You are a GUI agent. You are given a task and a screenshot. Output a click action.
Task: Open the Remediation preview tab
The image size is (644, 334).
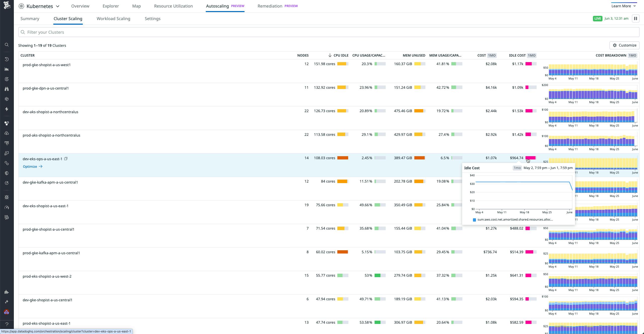click(270, 6)
